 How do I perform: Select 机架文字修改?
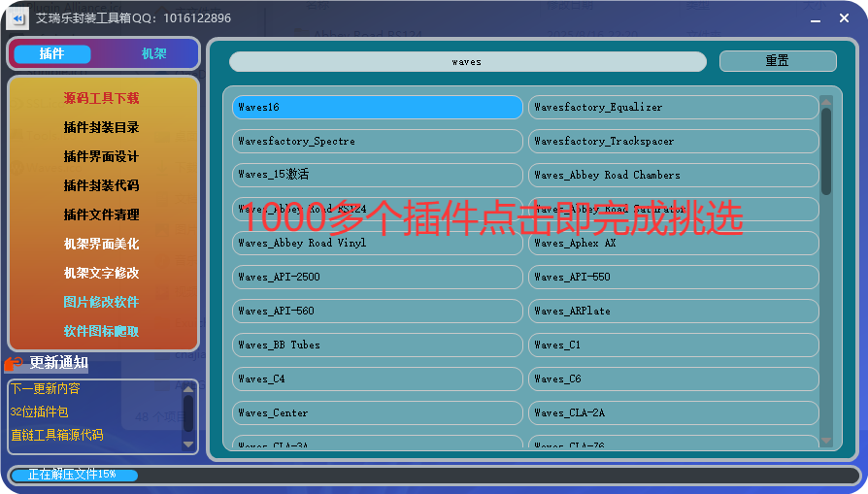click(101, 273)
